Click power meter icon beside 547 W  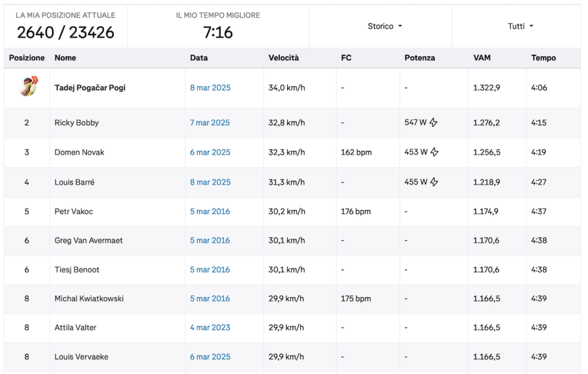[434, 122]
